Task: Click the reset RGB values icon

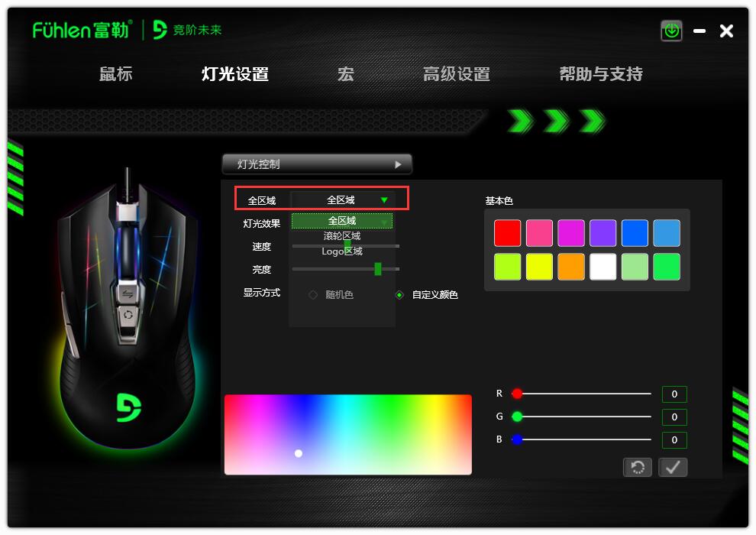Action: [637, 467]
